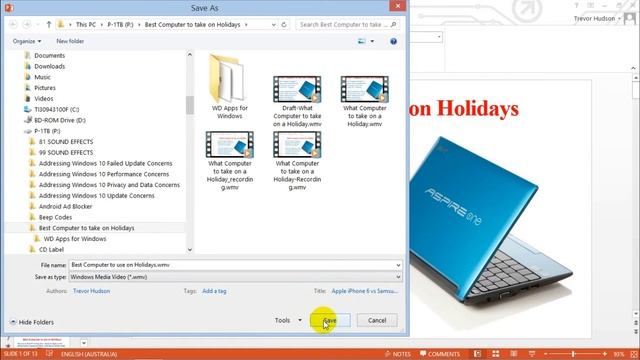The height and width of the screenshot is (360, 640).
Task: Click the Back navigation arrow in Save As
Action: tap(13, 24)
